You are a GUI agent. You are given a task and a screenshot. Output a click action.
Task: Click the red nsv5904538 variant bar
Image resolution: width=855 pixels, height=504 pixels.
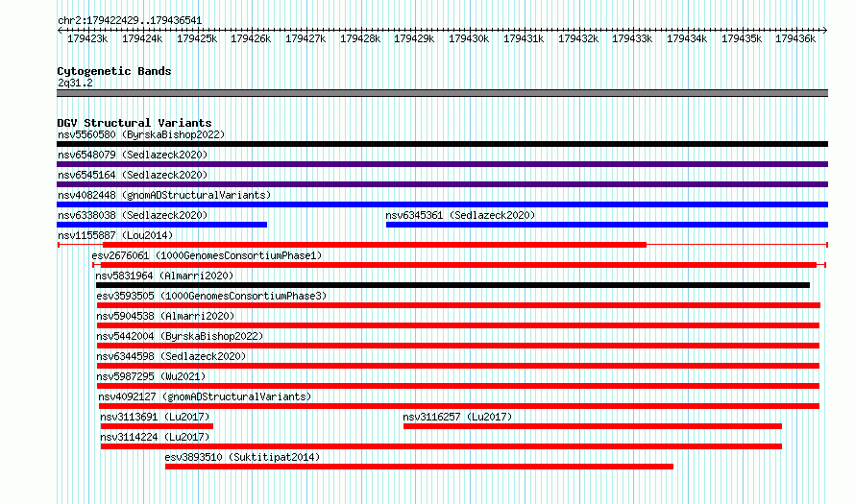click(458, 325)
